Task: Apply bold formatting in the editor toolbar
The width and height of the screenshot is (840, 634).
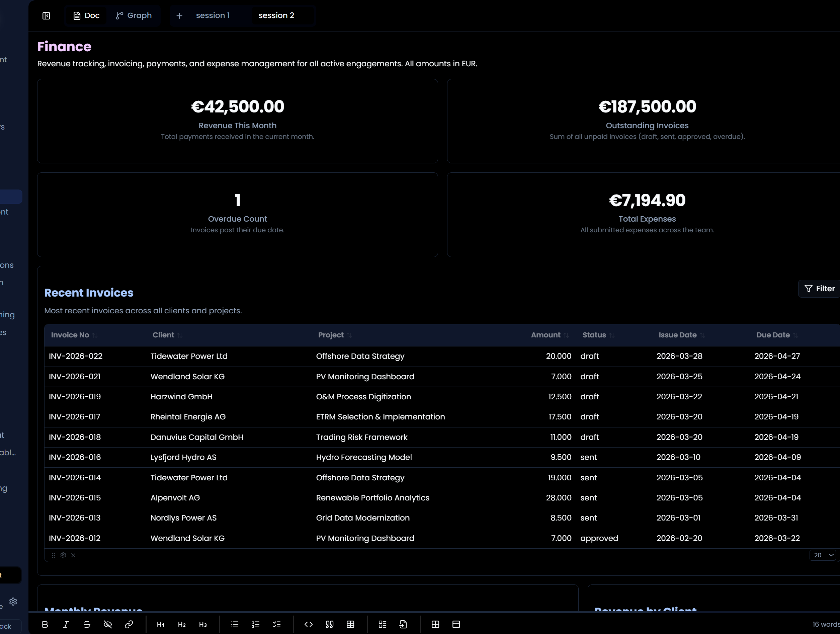Action: coord(45,624)
